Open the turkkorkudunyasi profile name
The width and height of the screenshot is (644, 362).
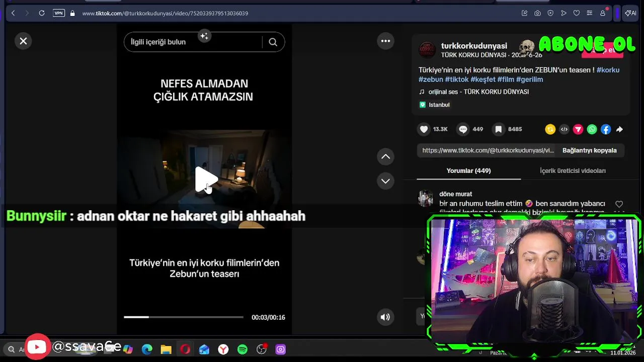474,46
